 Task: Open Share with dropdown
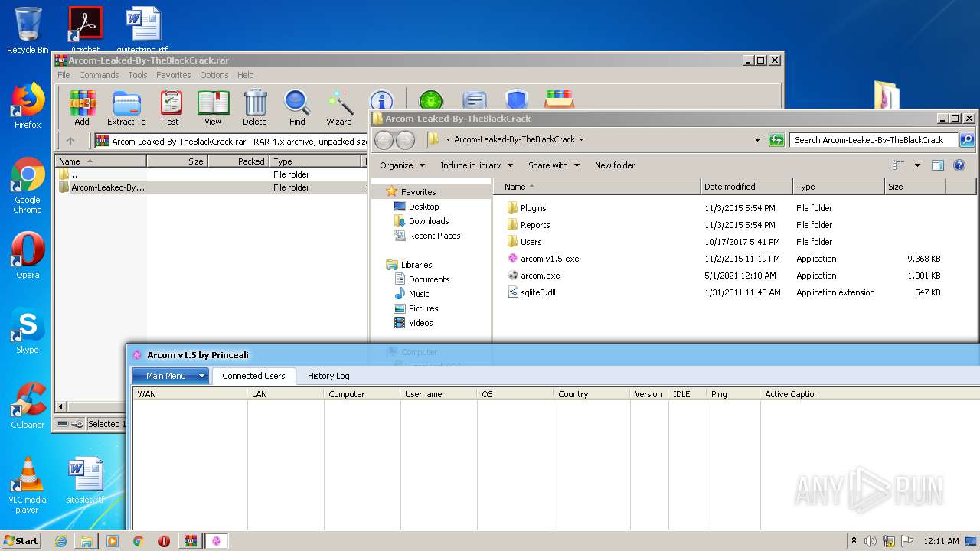554,165
